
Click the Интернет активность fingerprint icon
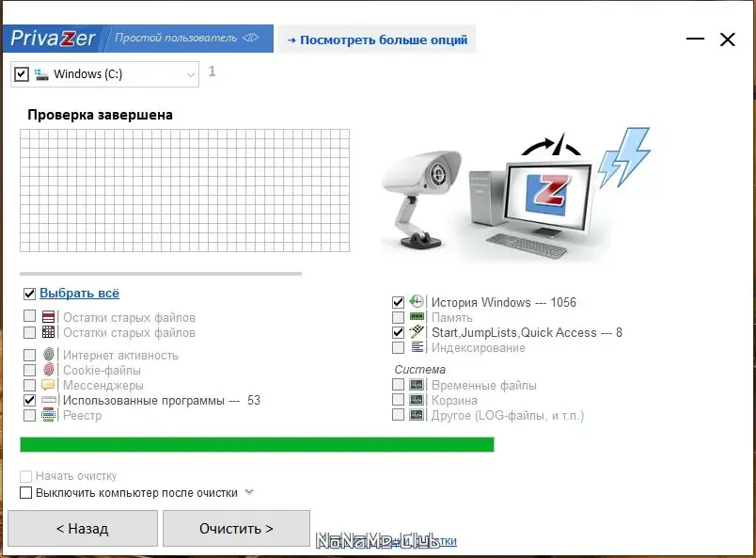(48, 355)
